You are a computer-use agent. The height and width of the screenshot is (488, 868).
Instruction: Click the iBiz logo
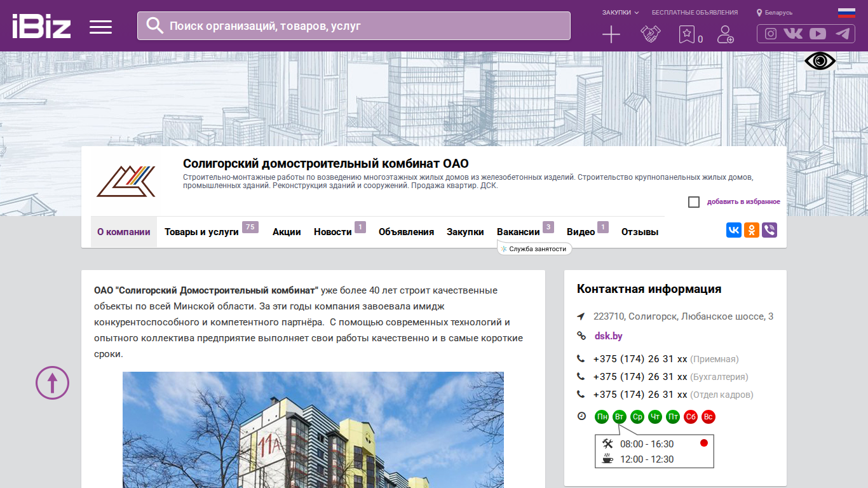[x=41, y=26]
